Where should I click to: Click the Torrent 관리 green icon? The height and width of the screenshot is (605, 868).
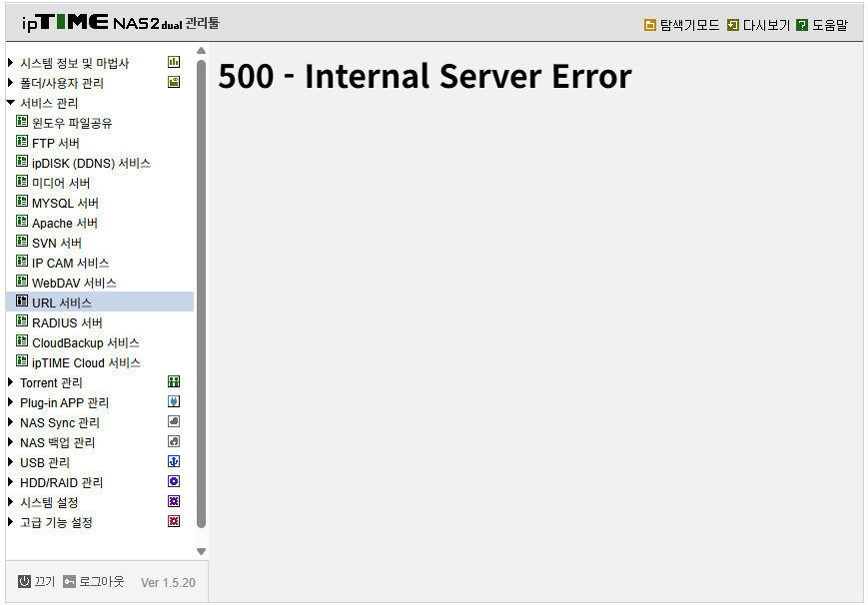[174, 381]
